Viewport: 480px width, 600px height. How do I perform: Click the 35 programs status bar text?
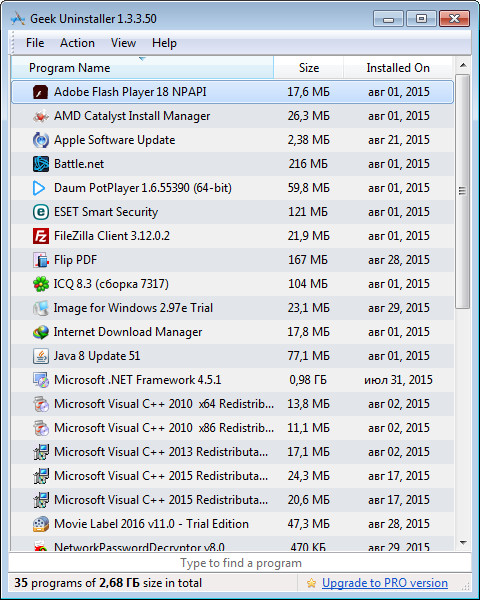108,583
